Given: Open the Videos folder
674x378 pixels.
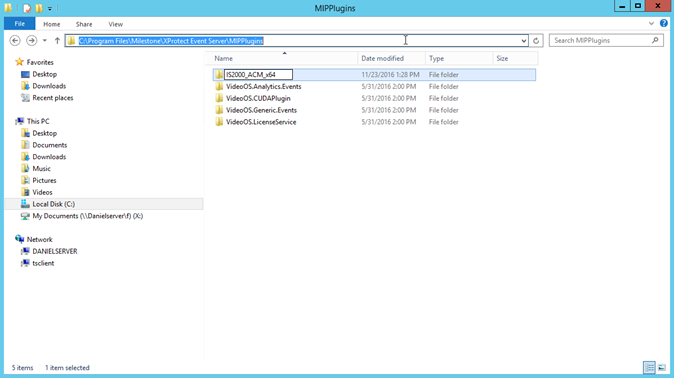Looking at the screenshot, I should tap(42, 192).
